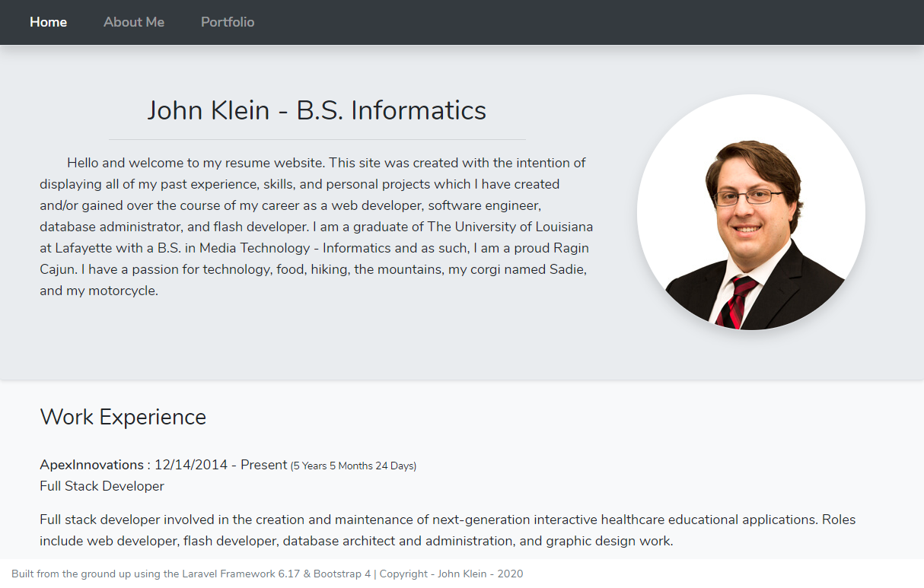Viewport: 924px width, 588px height.
Task: Click the "Copyright - John Klein - 2020" footer text
Action: point(451,574)
